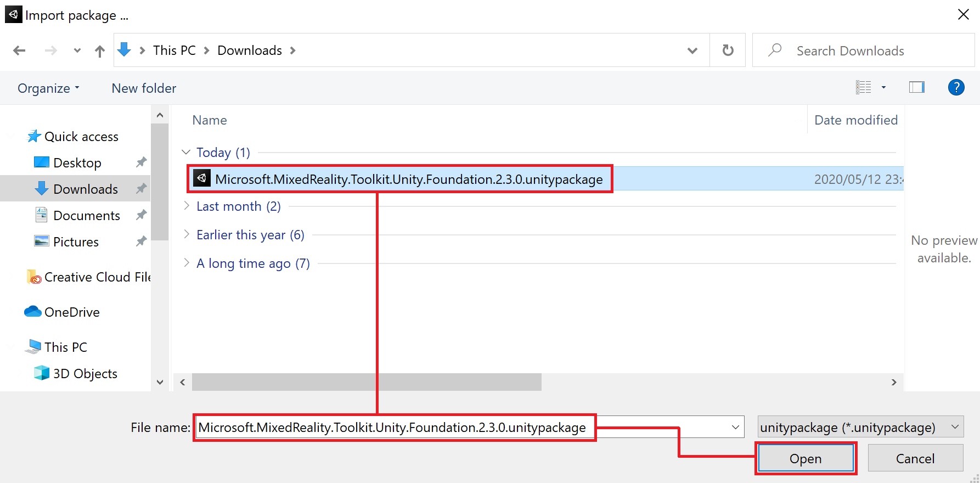Select Desktop in the navigation pane

click(x=77, y=163)
